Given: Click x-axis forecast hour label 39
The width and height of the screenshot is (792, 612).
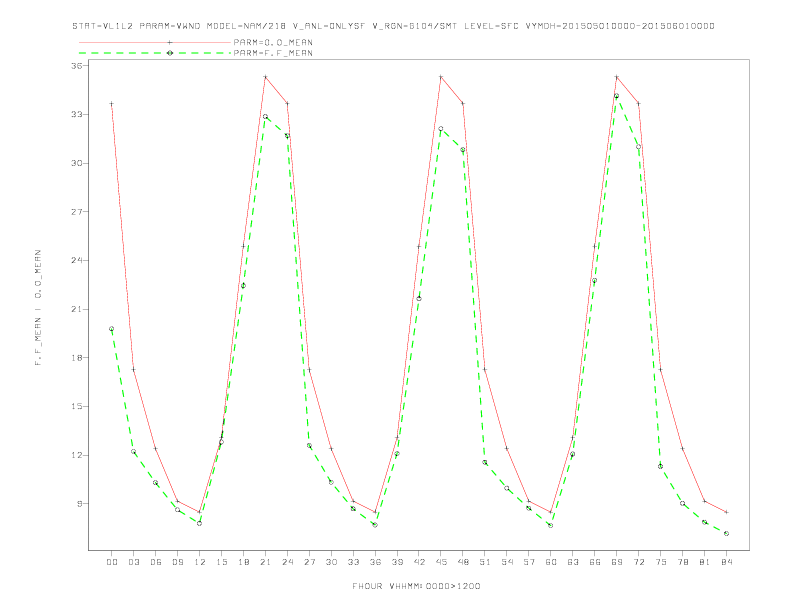Looking at the screenshot, I should pyautogui.click(x=397, y=562).
